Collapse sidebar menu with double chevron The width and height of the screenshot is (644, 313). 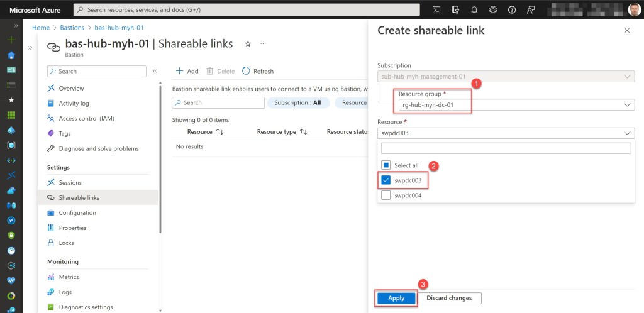[155, 71]
